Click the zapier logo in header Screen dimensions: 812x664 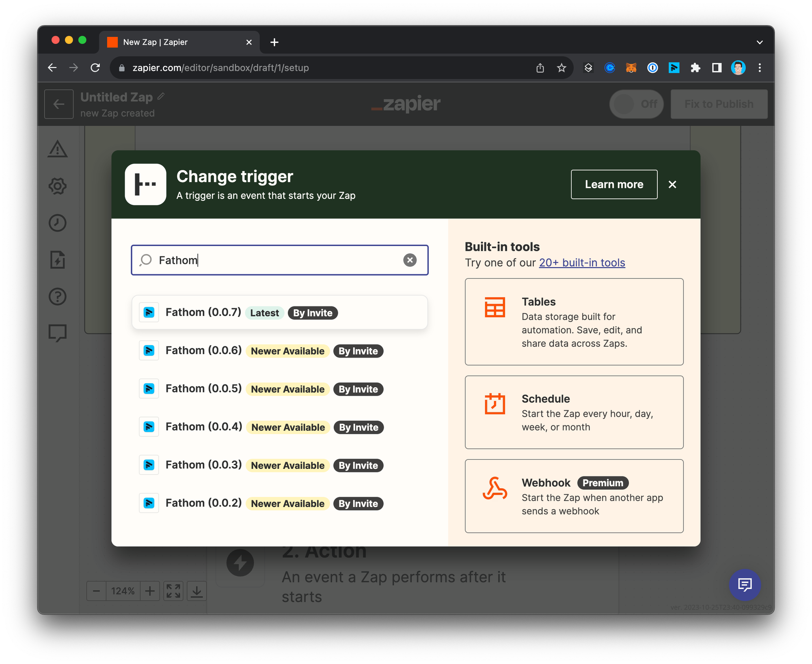406,104
